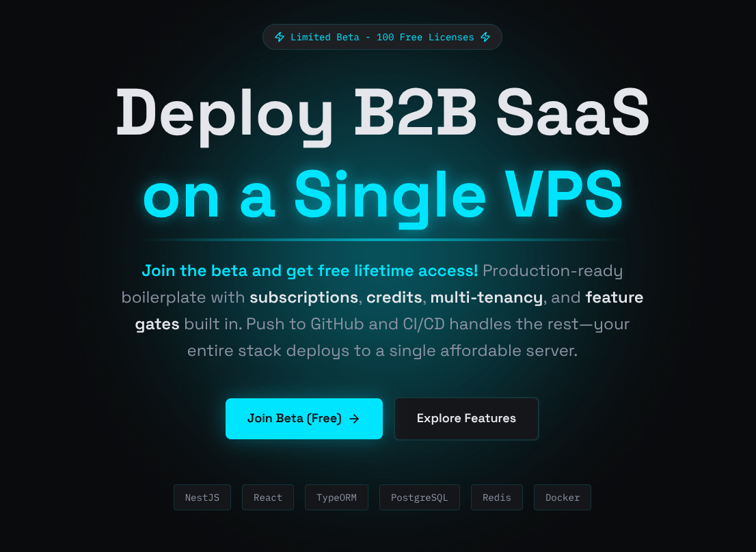756x552 pixels.
Task: Click the right lightning bolt icon in beta badge
Action: coord(485,37)
